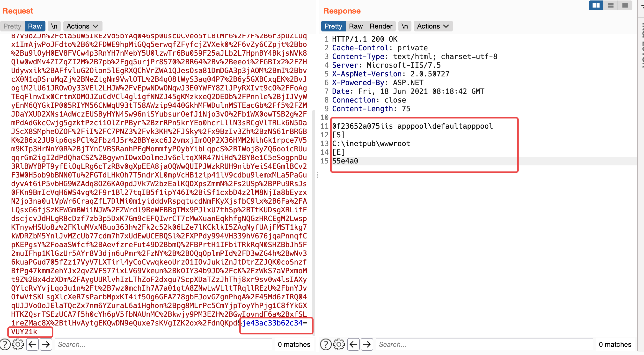Viewport: 644px width, 355px height.
Task: Open Response search settings gear
Action: [x=339, y=344]
